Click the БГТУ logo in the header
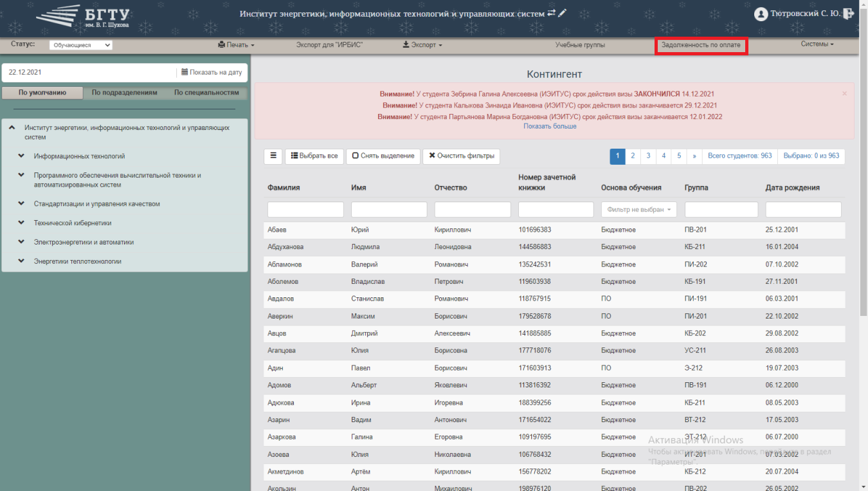868x491 pixels. point(83,17)
